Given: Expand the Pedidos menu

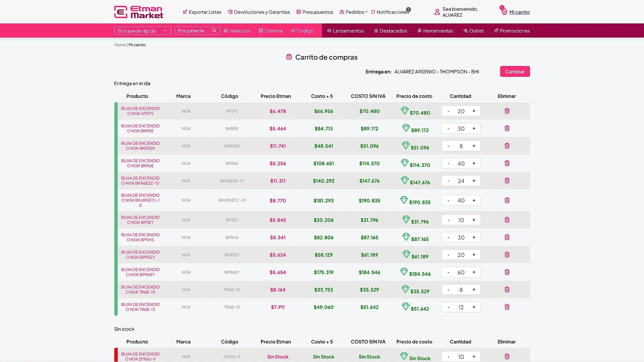Looking at the screenshot, I should pyautogui.click(x=354, y=12).
